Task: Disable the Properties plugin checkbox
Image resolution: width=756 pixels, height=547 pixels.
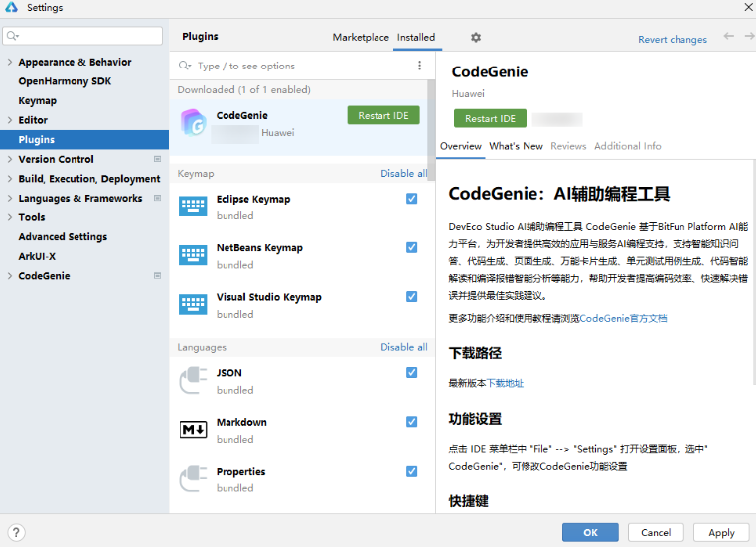Action: [x=411, y=471]
